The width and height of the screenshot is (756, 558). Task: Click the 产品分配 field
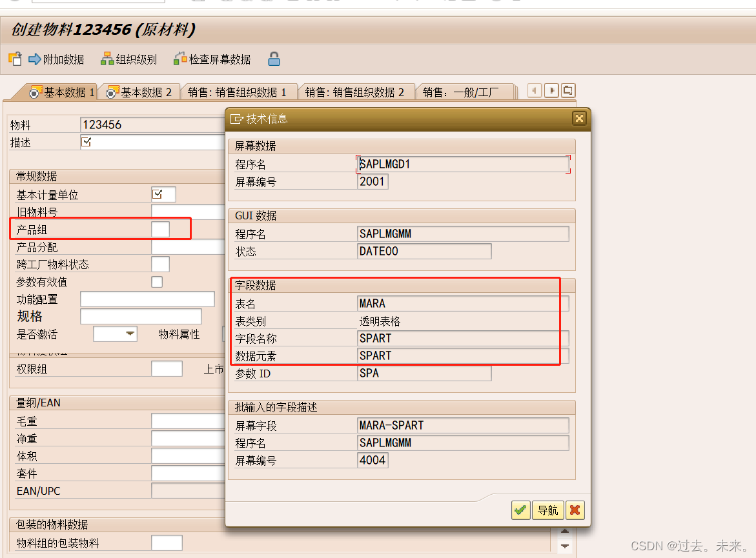tap(188, 246)
